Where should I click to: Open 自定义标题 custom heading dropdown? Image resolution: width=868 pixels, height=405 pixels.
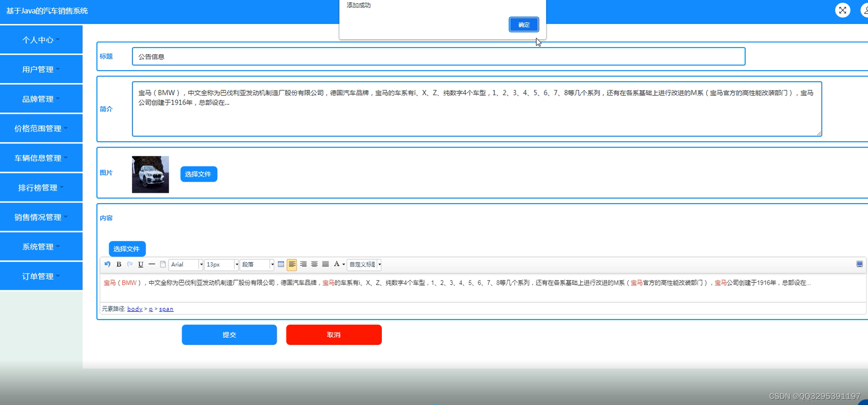pos(364,264)
